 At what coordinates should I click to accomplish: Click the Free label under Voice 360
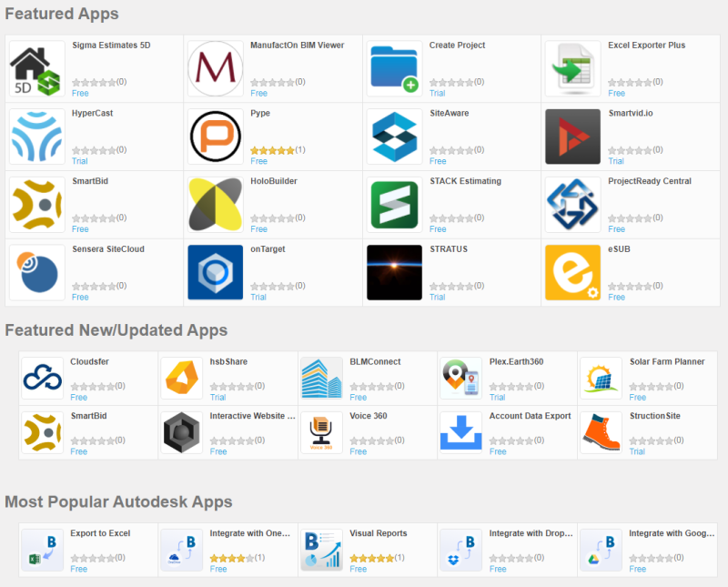pos(359,451)
